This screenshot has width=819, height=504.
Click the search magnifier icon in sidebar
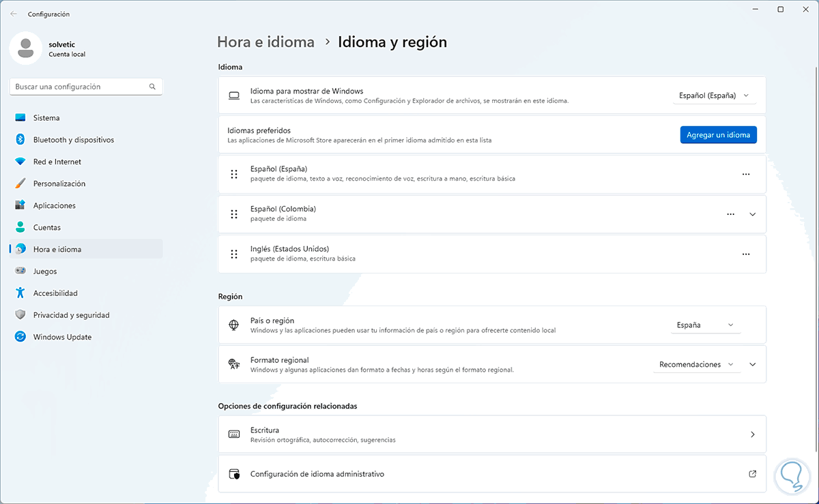tap(152, 87)
